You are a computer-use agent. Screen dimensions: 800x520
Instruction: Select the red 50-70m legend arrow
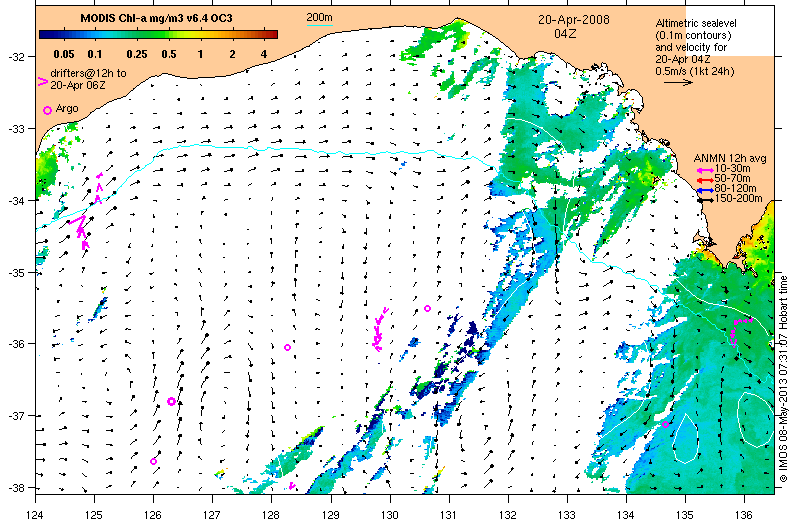click(x=706, y=180)
